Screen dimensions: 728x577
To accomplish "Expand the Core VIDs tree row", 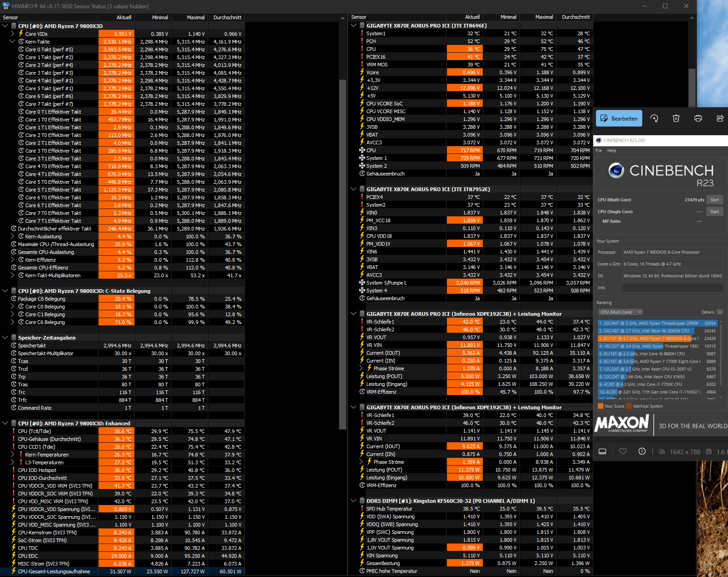I will point(12,34).
